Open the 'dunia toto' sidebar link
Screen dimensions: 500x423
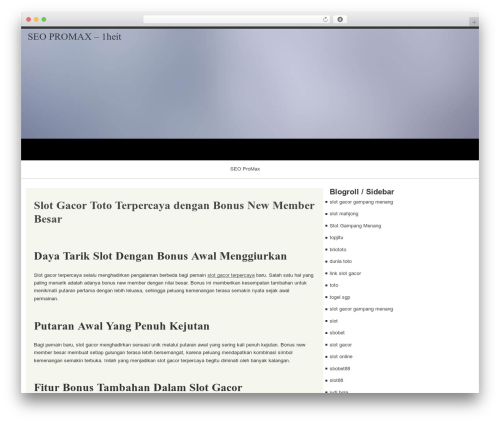tap(340, 261)
